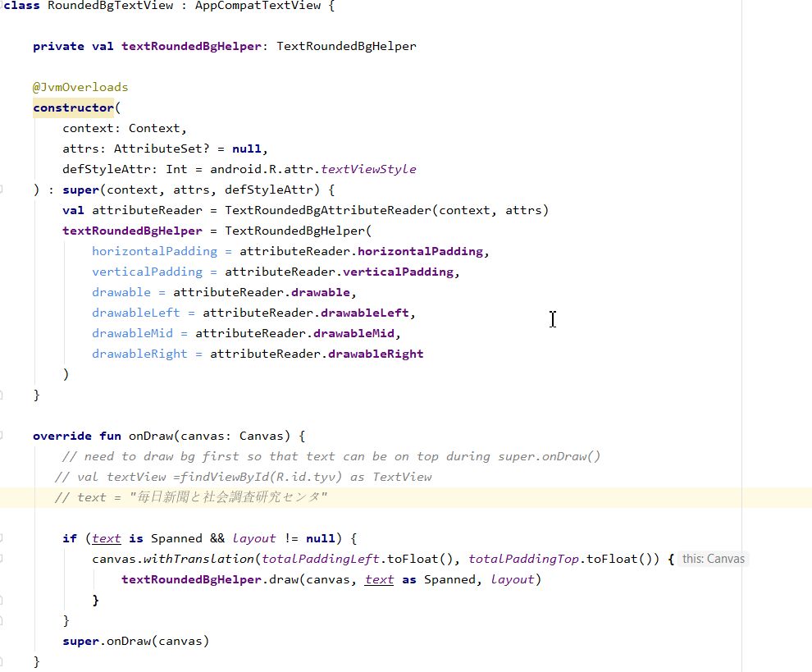The height and width of the screenshot is (672, 812).
Task: Click the 'as' keyword before Spanned
Action: (409, 580)
